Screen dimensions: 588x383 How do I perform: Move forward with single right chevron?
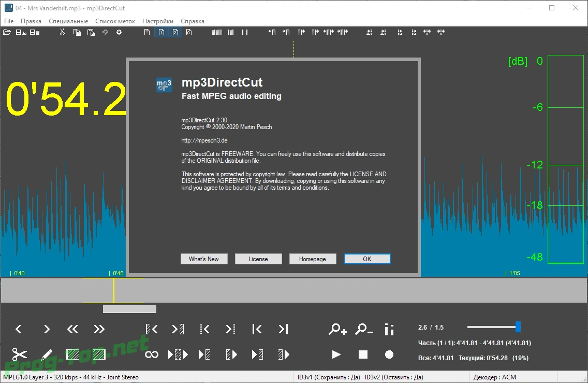pyautogui.click(x=47, y=329)
